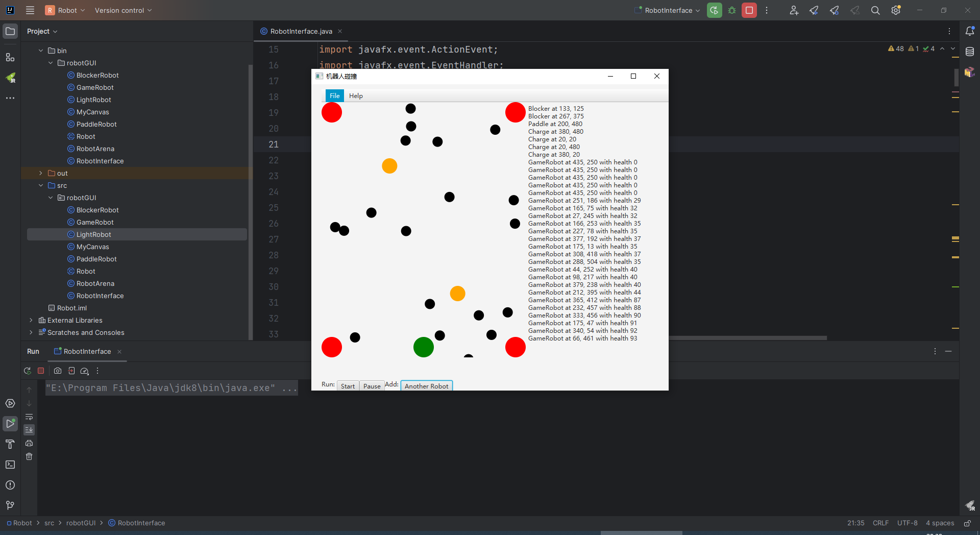
Task: Select RobotInterface tab in Run panel
Action: point(87,351)
